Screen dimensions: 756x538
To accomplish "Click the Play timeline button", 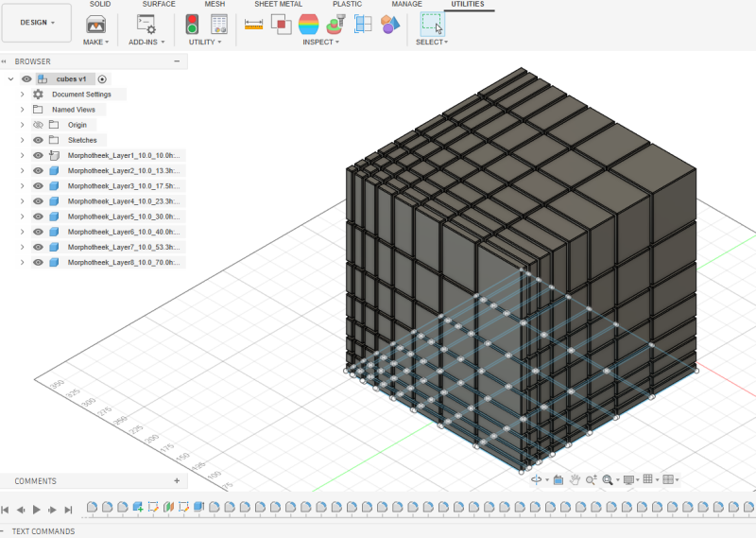I will click(37, 510).
